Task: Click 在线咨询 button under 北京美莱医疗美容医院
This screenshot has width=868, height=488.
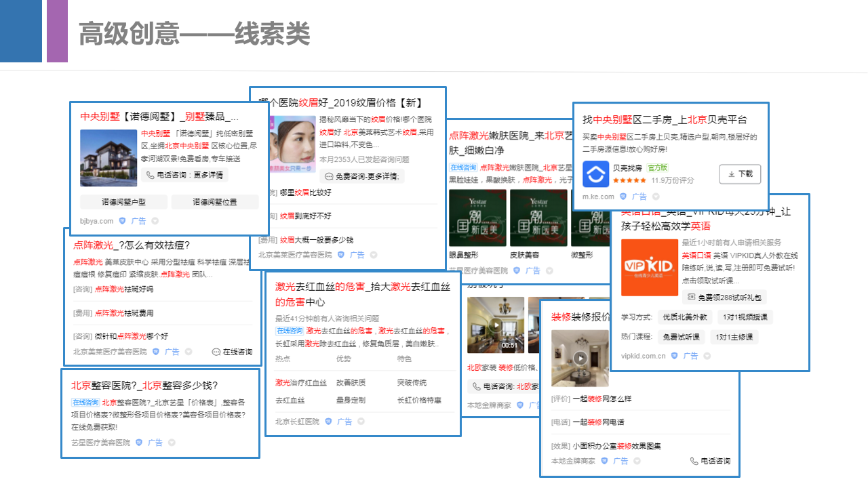Action: (232, 352)
